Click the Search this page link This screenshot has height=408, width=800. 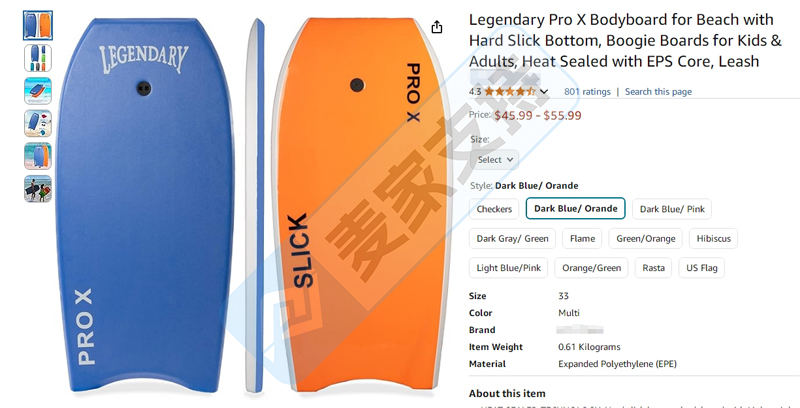coord(658,92)
